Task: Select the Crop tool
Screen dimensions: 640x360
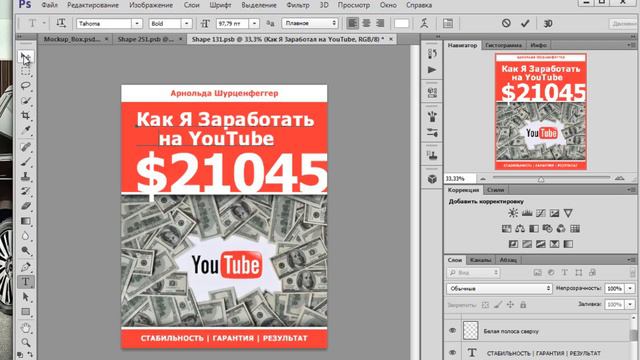Action: coord(25,115)
